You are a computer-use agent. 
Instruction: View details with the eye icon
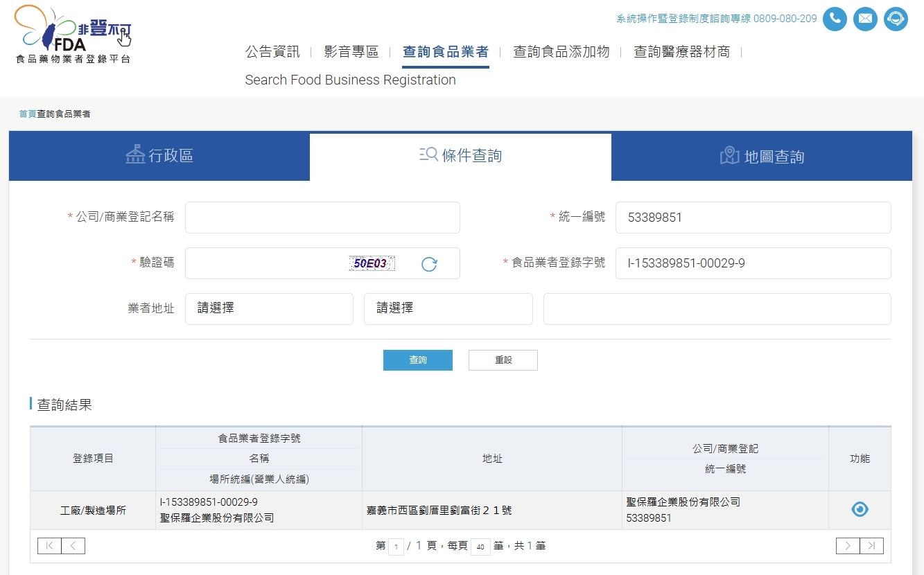860,509
